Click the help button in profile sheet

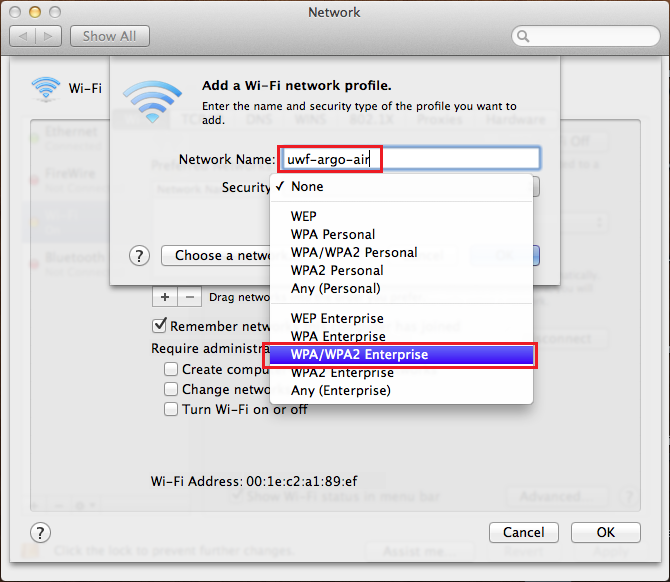(139, 256)
